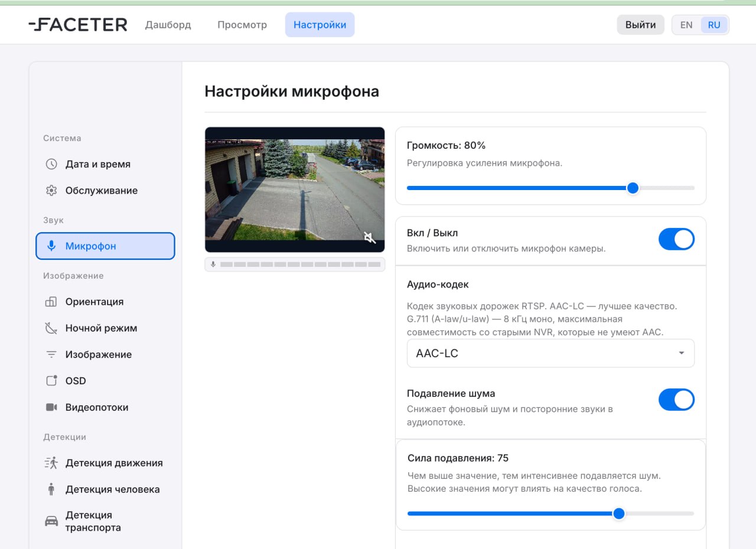Click the Звук section header
Viewport: 756px width, 549px height.
(x=53, y=220)
